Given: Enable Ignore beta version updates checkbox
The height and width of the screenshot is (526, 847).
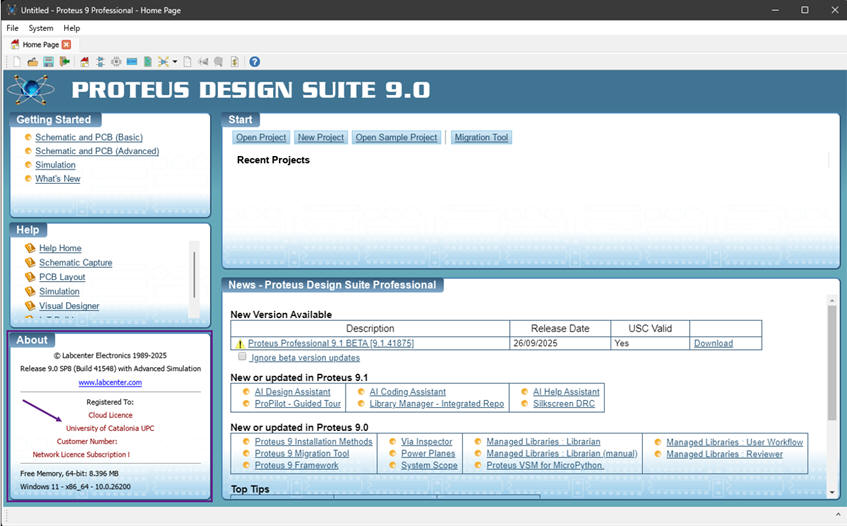Looking at the screenshot, I should [x=242, y=356].
